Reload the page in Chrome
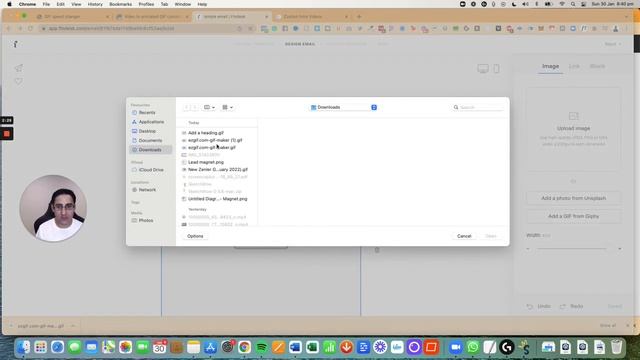 pos(30,29)
